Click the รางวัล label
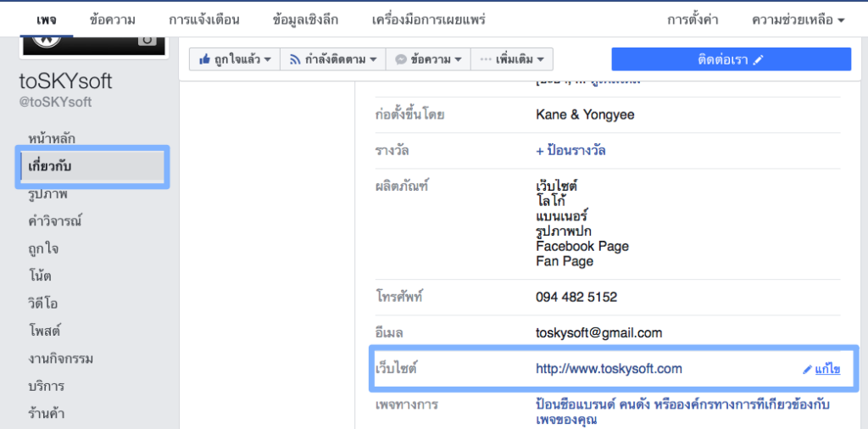 click(392, 151)
